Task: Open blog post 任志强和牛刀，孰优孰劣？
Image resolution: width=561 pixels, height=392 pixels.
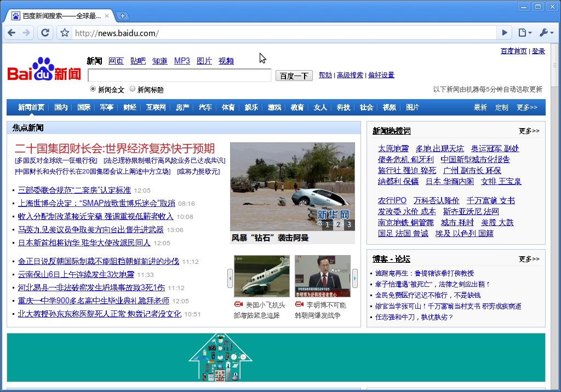Action: [414, 317]
